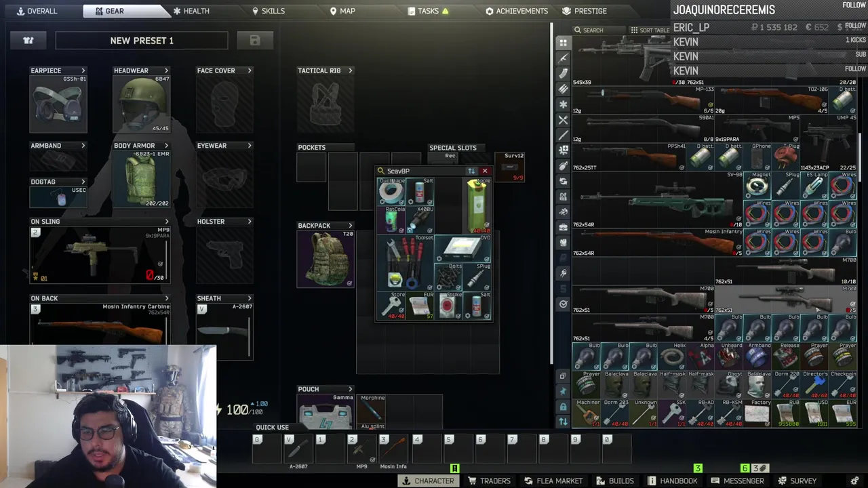Click the up-down arrows icon at sidebar bottom
868x488 pixels.
(563, 422)
